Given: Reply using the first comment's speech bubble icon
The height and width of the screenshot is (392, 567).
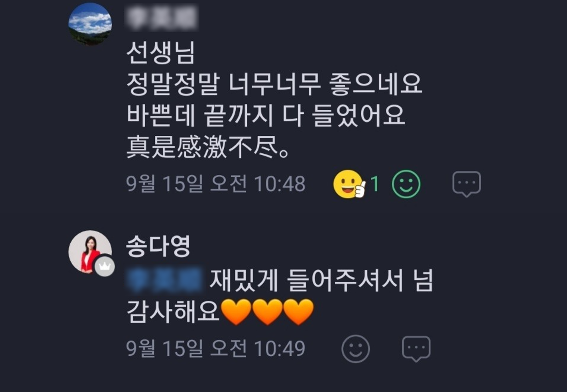Looking at the screenshot, I should pyautogui.click(x=466, y=184).
